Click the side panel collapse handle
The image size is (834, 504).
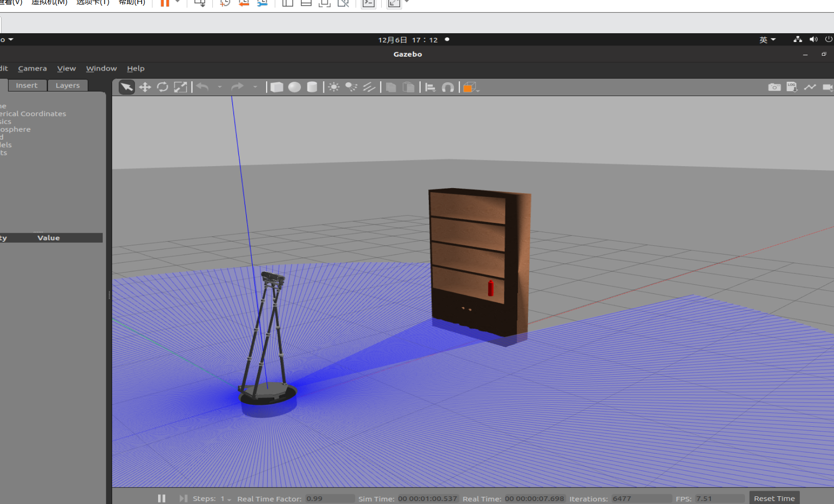tap(109, 295)
